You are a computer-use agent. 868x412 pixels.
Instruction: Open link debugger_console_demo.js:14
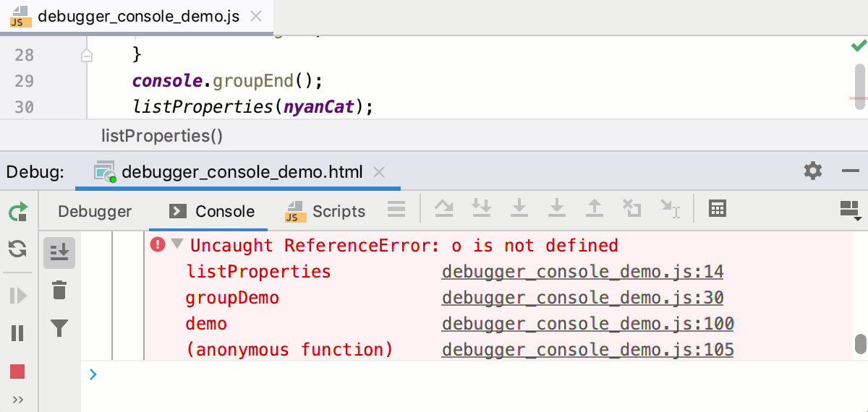(582, 272)
